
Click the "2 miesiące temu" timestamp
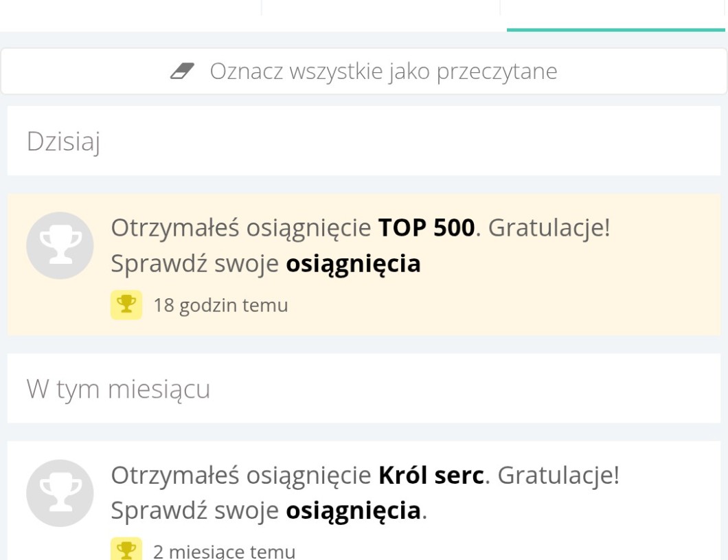click(224, 551)
